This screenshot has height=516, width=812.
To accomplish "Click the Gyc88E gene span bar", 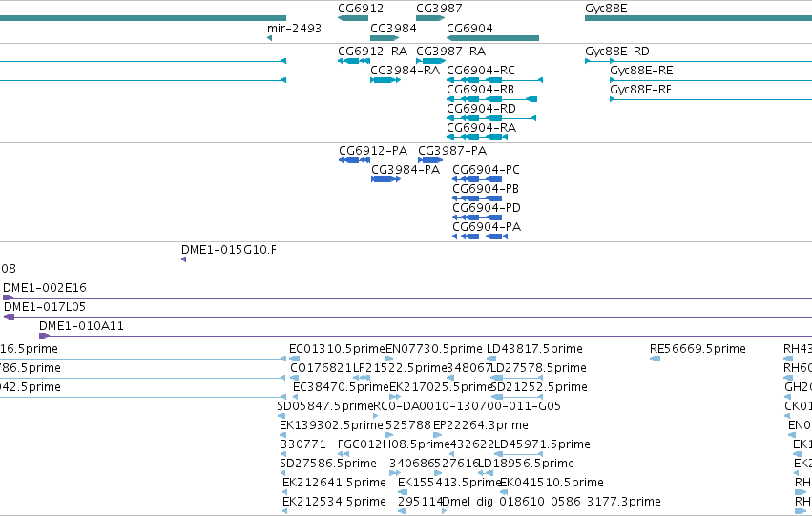I will 698,18.
